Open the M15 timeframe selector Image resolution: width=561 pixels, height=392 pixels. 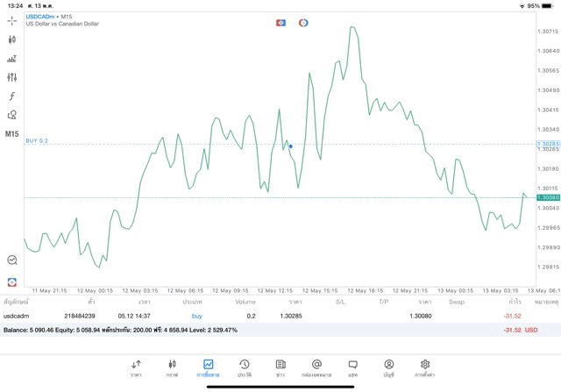pos(11,134)
